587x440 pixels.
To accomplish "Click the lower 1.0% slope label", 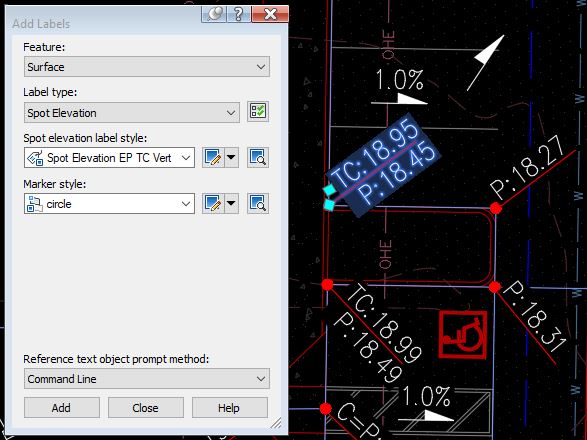I will (x=426, y=396).
